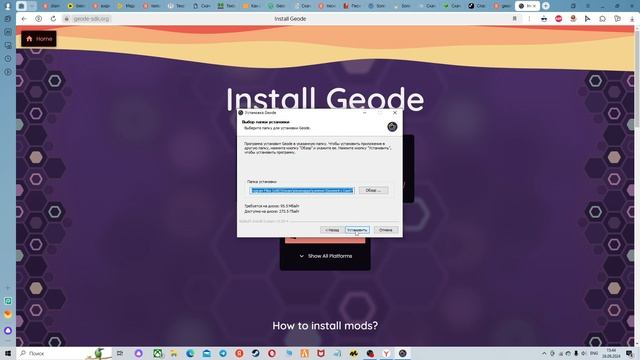The image size is (640, 360).
Task: Open the three-dot menu in the address bar
Action: 529,19
